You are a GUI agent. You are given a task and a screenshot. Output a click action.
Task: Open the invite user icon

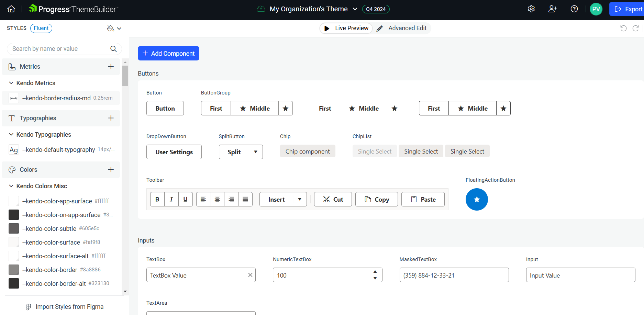coord(553,9)
